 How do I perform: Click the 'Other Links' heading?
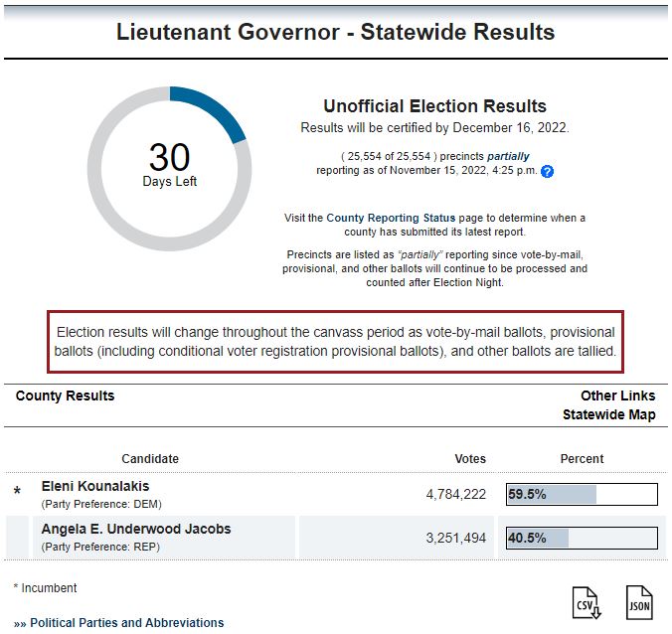(x=617, y=396)
